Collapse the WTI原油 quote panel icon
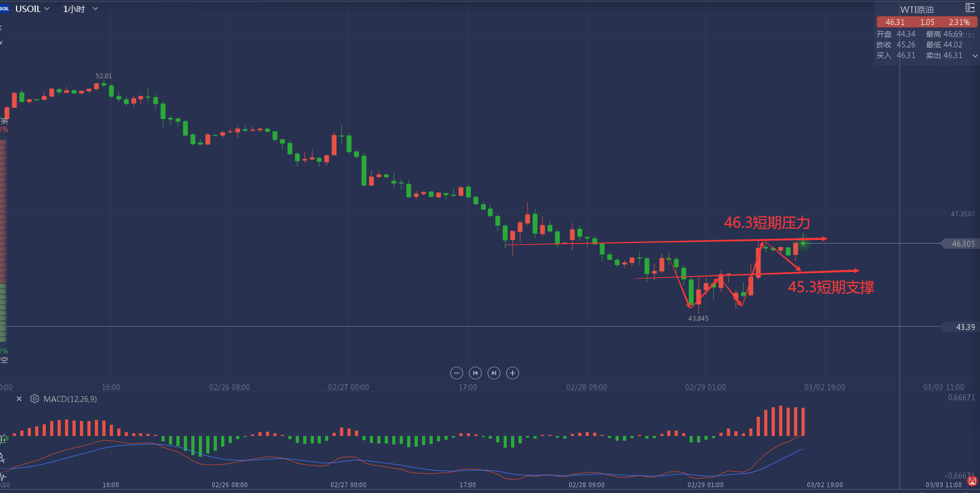 tap(970, 8)
